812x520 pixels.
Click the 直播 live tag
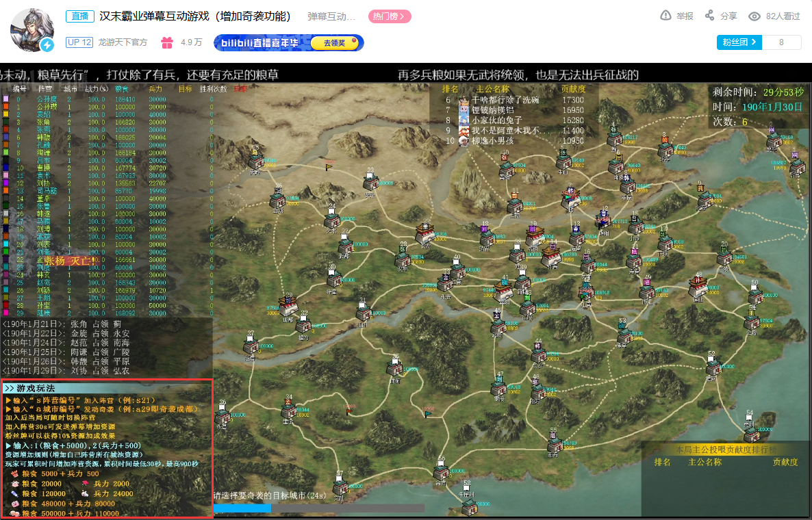point(79,16)
